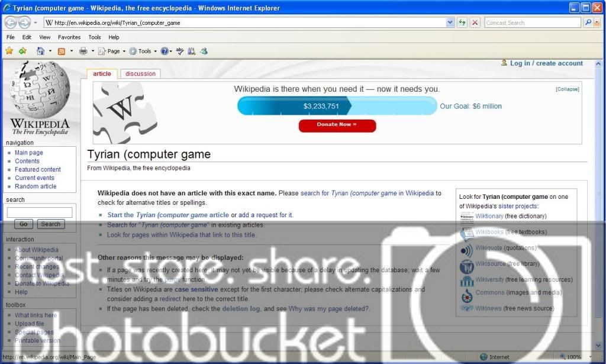Open the File menu
The width and height of the screenshot is (606, 364).
click(11, 37)
